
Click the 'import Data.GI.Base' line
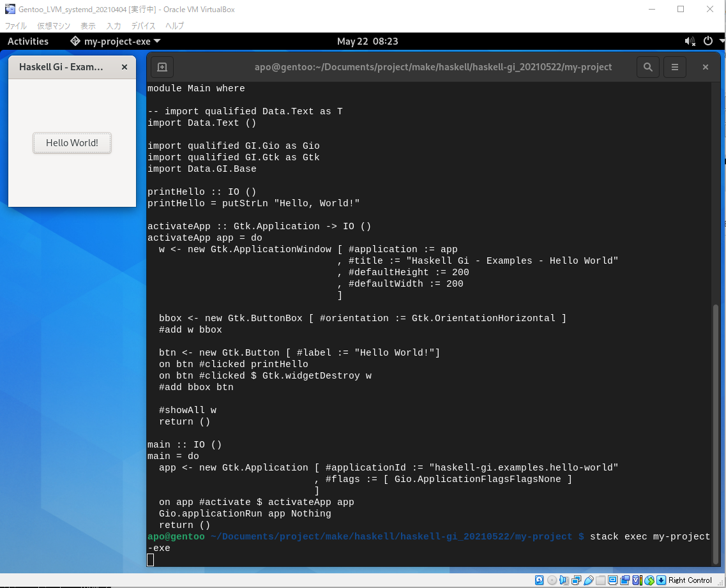click(202, 169)
